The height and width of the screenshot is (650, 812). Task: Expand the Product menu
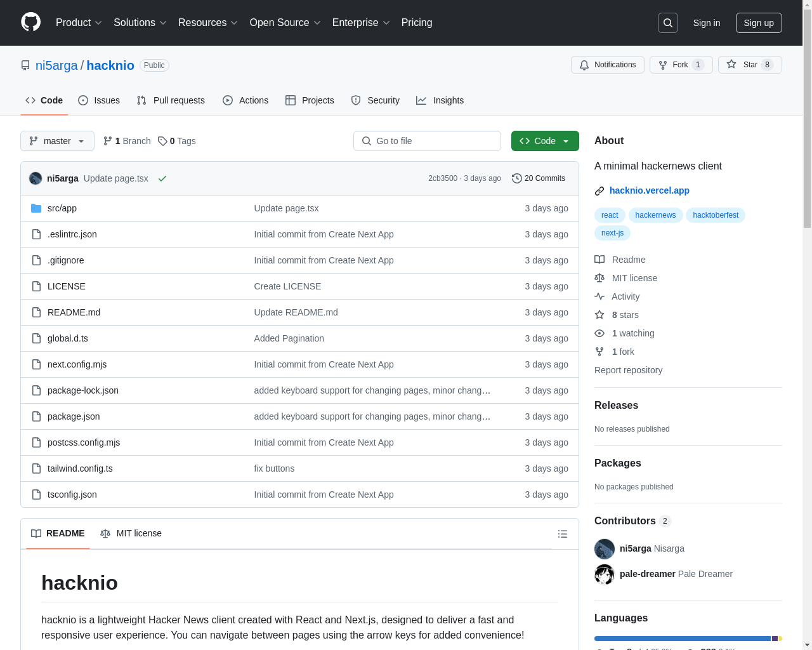click(x=79, y=23)
